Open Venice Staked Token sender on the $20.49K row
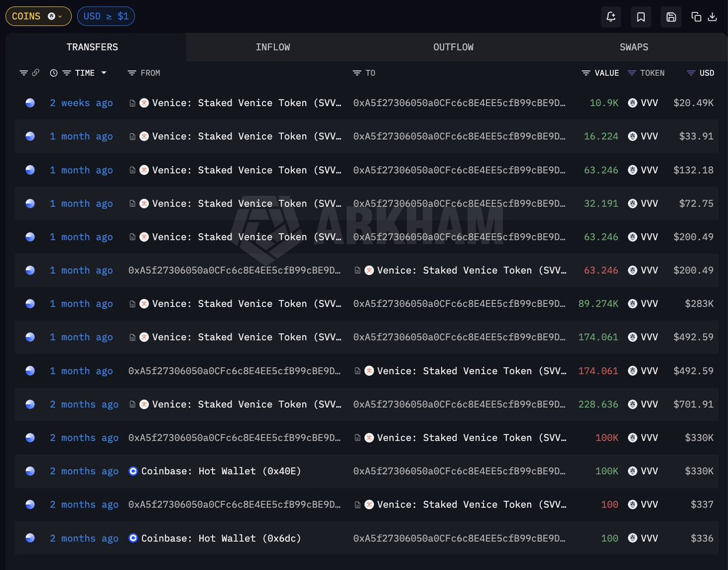Image resolution: width=728 pixels, height=570 pixels. tap(247, 103)
